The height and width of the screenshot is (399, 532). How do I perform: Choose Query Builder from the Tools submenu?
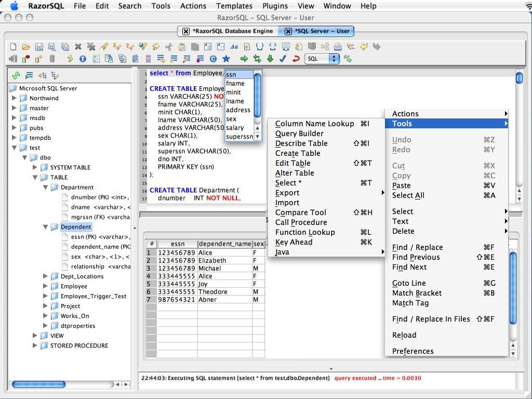(x=326, y=134)
